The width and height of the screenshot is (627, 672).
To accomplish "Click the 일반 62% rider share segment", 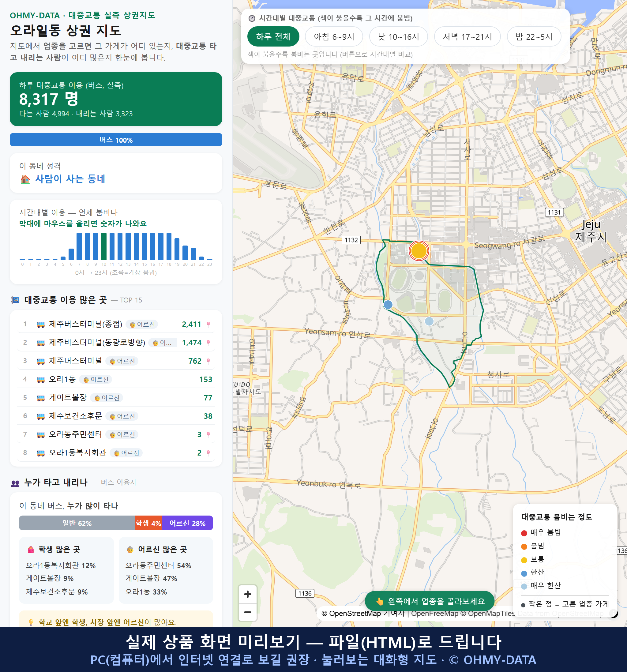I will (x=77, y=523).
